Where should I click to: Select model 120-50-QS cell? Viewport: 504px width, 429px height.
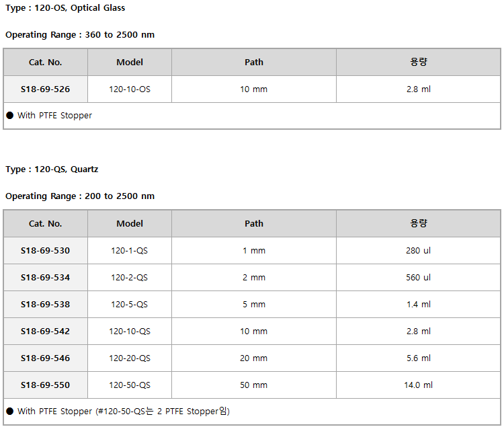129,385
